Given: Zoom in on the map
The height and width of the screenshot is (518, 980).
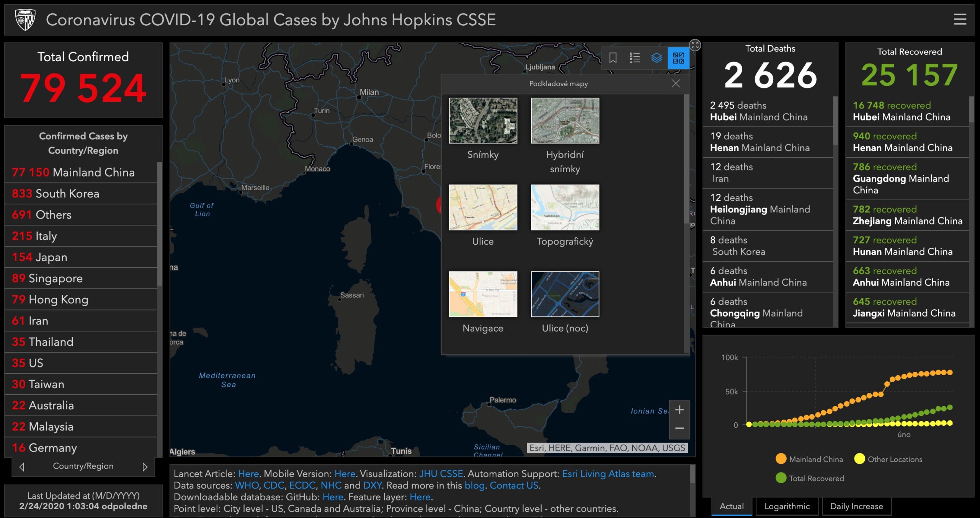Looking at the screenshot, I should pyautogui.click(x=679, y=410).
